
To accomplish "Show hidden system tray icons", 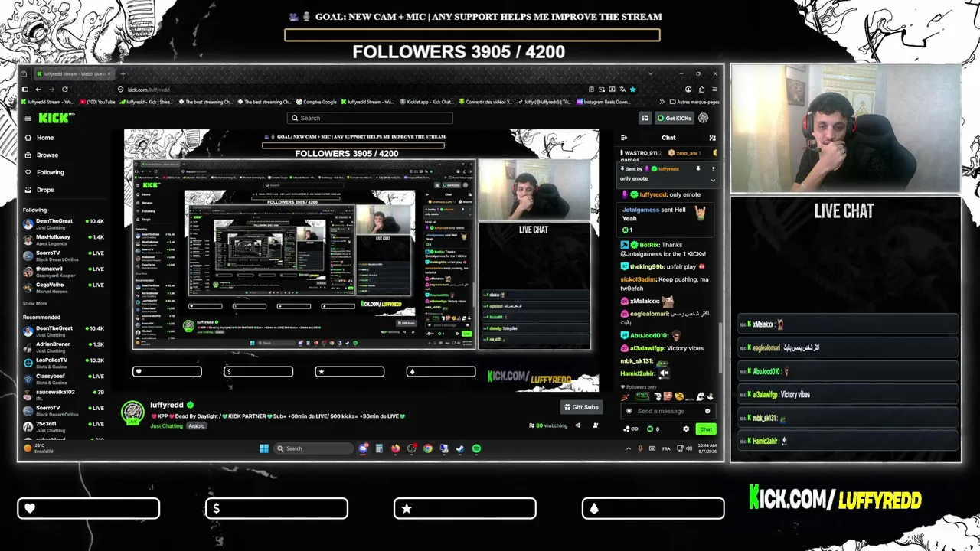I will coord(629,448).
